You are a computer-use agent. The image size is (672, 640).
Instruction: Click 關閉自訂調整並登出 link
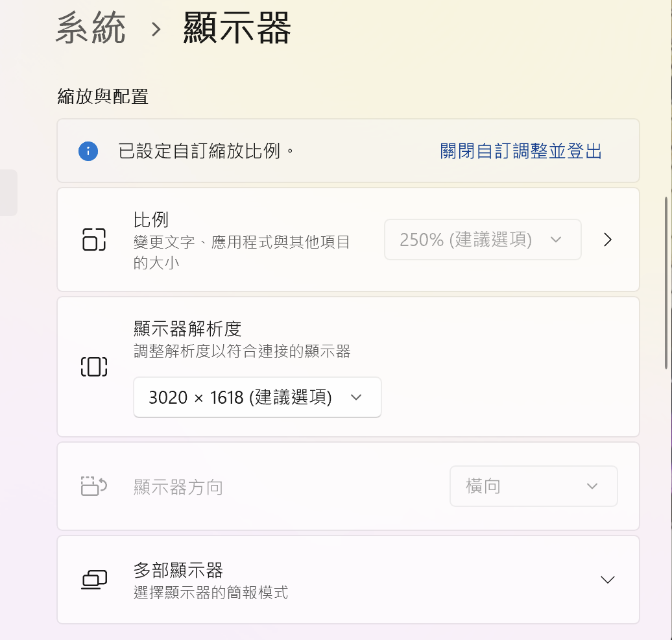click(521, 152)
